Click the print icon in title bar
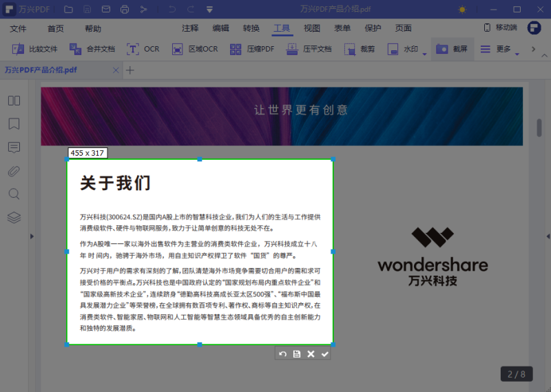The image size is (551, 392). [x=125, y=10]
